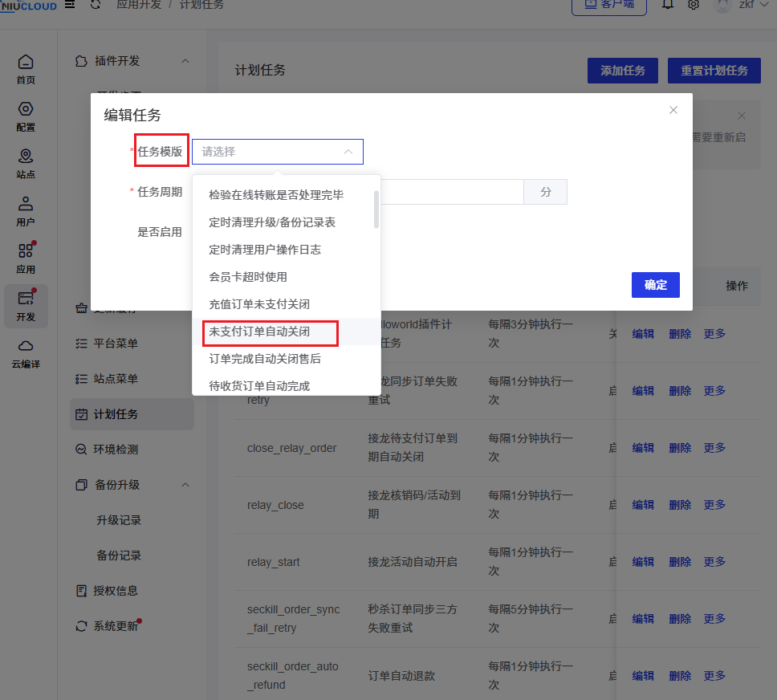Select the 用户 user icon in sidebar
777x700 pixels.
[26, 210]
